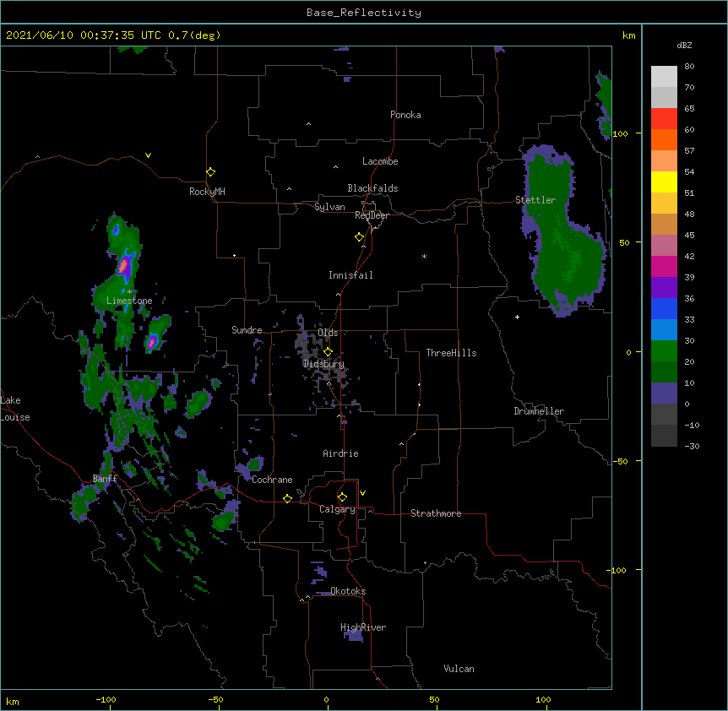Click the RedDeer city label

coord(372,215)
